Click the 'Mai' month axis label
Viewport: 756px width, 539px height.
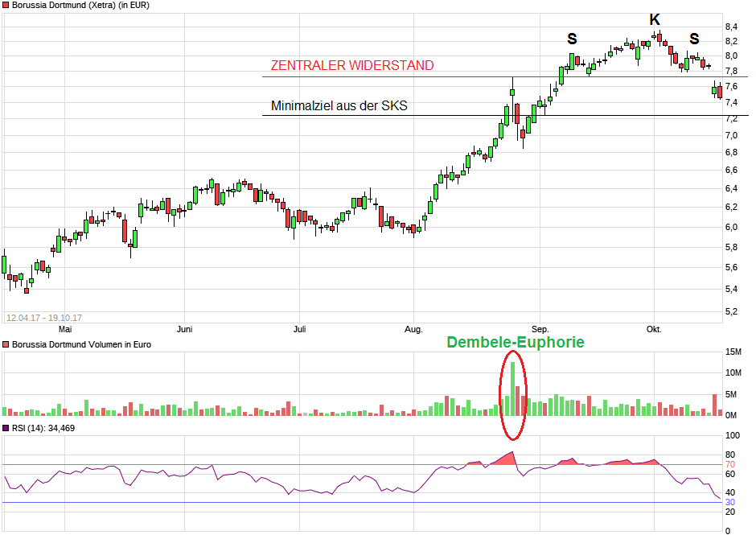[65, 329]
